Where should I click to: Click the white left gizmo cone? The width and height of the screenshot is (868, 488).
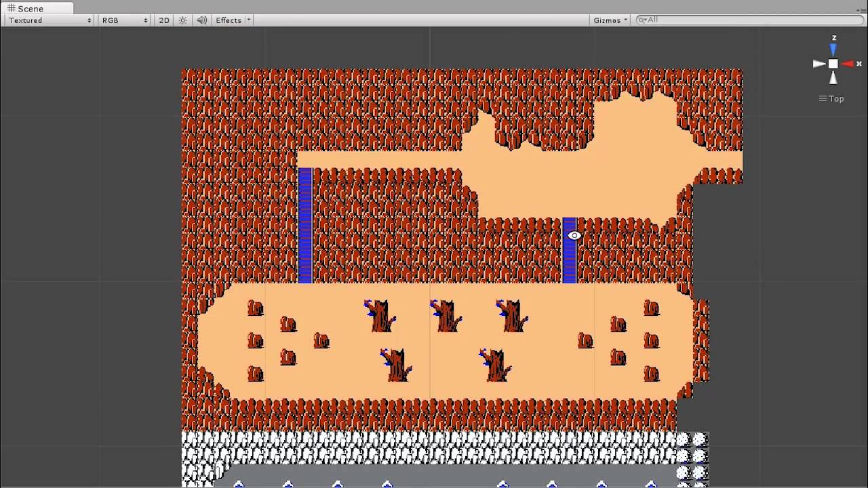pyautogui.click(x=819, y=64)
